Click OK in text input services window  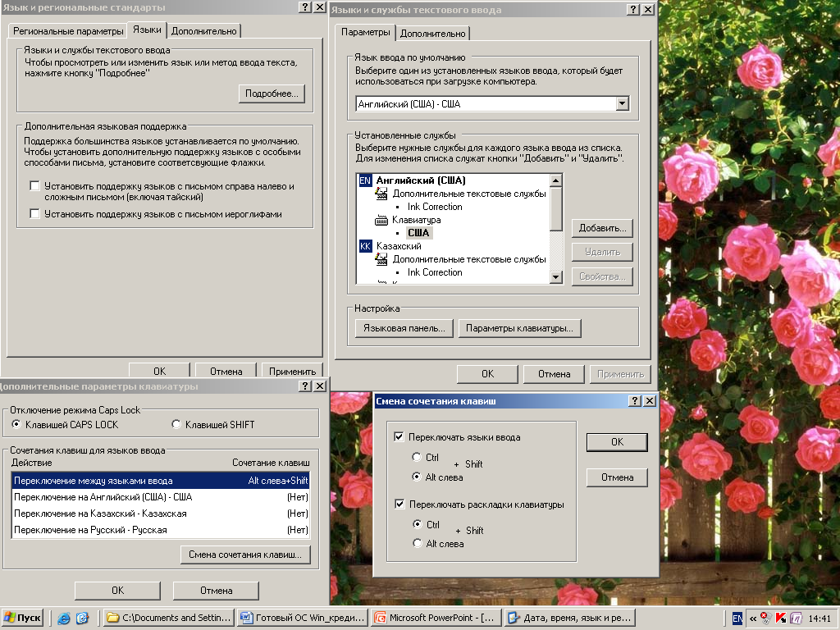(487, 374)
